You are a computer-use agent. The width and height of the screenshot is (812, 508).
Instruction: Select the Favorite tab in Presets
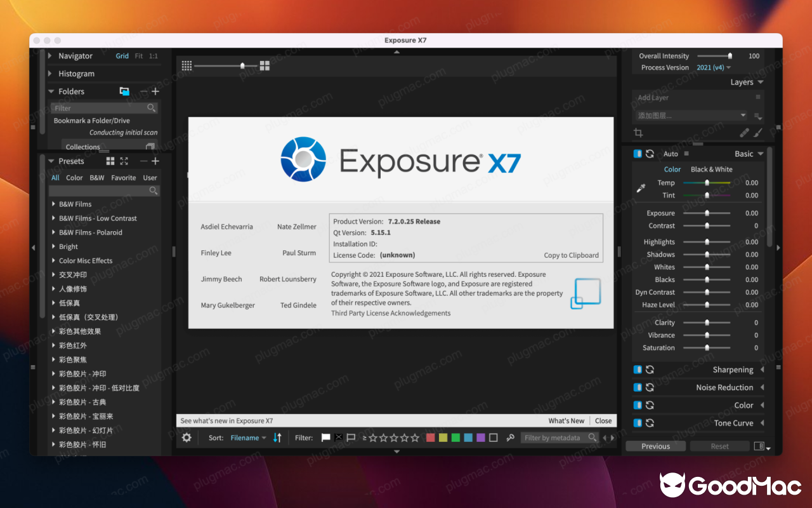click(x=123, y=178)
